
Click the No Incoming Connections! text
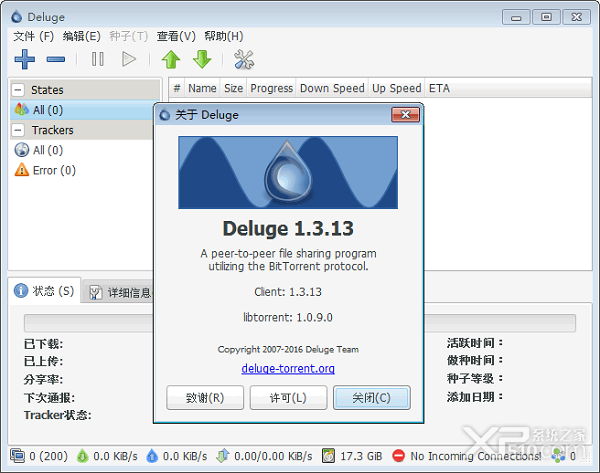coord(476,456)
